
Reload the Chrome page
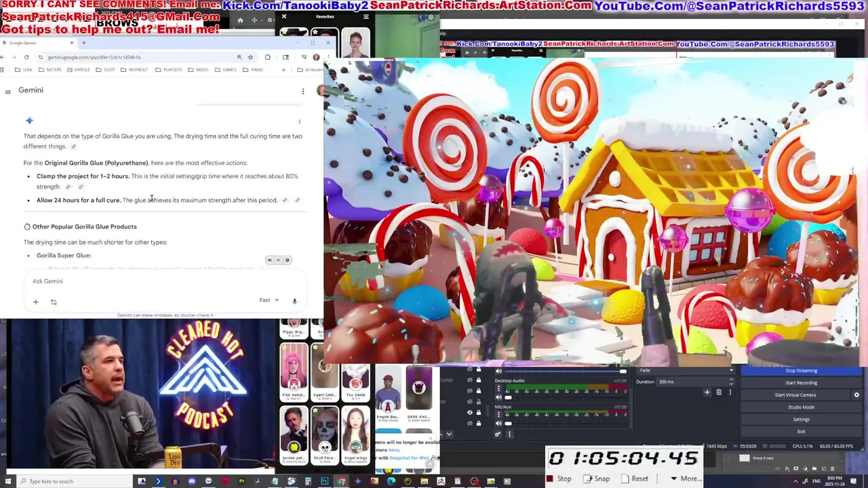[26, 57]
